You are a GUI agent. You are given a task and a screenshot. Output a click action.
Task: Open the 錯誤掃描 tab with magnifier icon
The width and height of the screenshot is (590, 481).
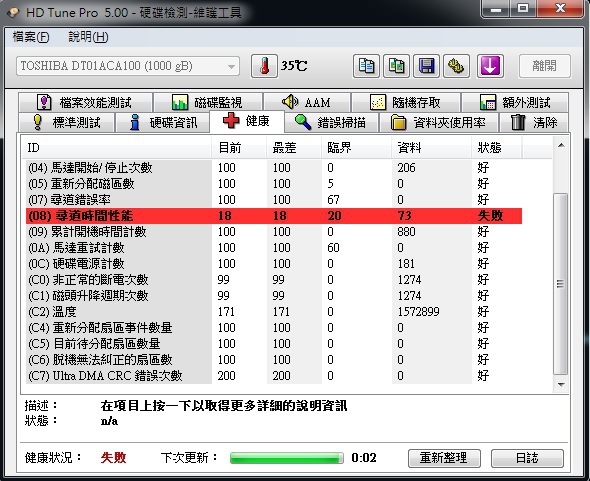click(331, 123)
